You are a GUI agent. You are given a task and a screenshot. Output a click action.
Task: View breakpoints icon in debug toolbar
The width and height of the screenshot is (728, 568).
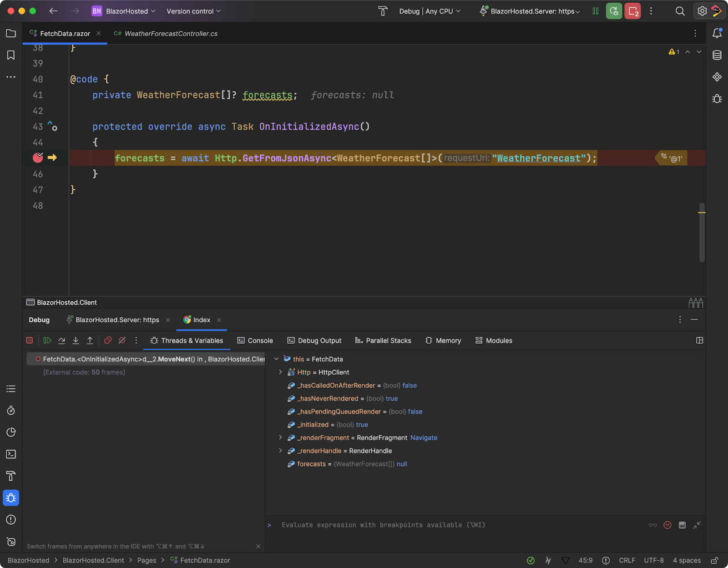108,340
